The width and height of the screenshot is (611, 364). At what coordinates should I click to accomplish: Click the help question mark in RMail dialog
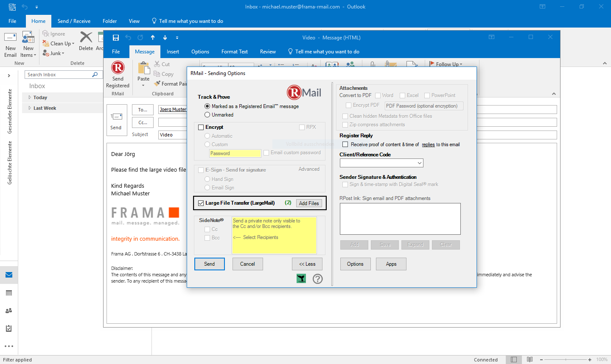coord(318,278)
